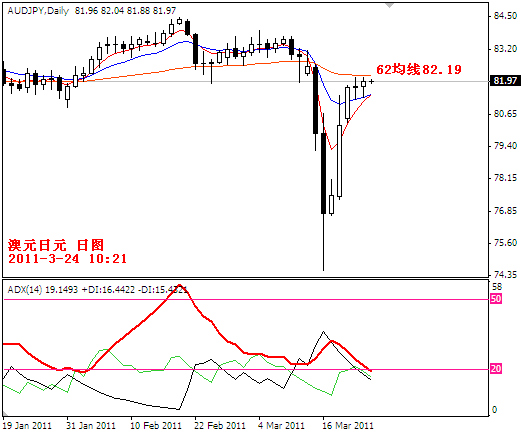This screenshot has width=530, height=434.
Task: Click the pink 20 level label
Action: click(x=496, y=369)
